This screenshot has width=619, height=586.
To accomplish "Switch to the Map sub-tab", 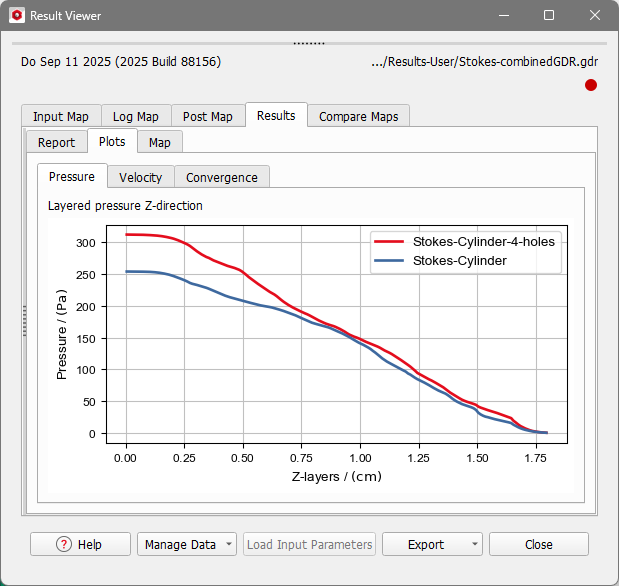I will click(x=159, y=142).
